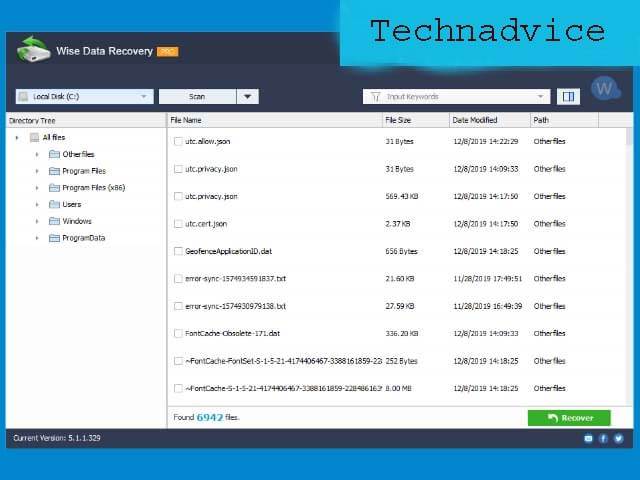Click the Input Keywords search field
Screen dimensions: 640x480
pos(456,97)
